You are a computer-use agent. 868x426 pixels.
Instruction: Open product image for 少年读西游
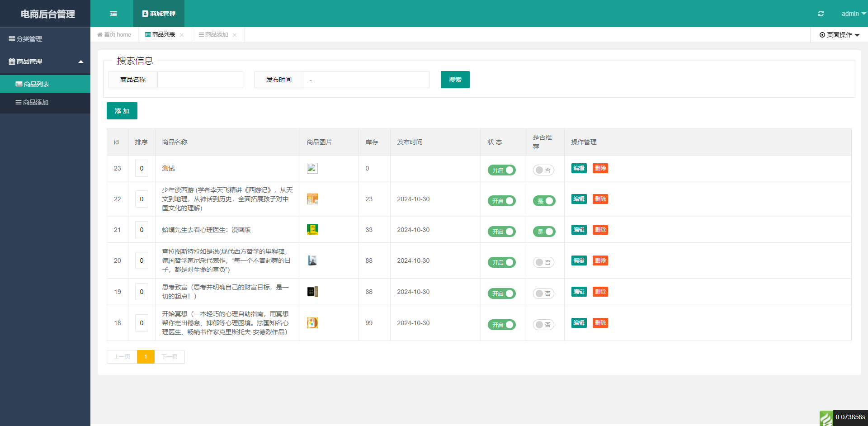coord(312,199)
